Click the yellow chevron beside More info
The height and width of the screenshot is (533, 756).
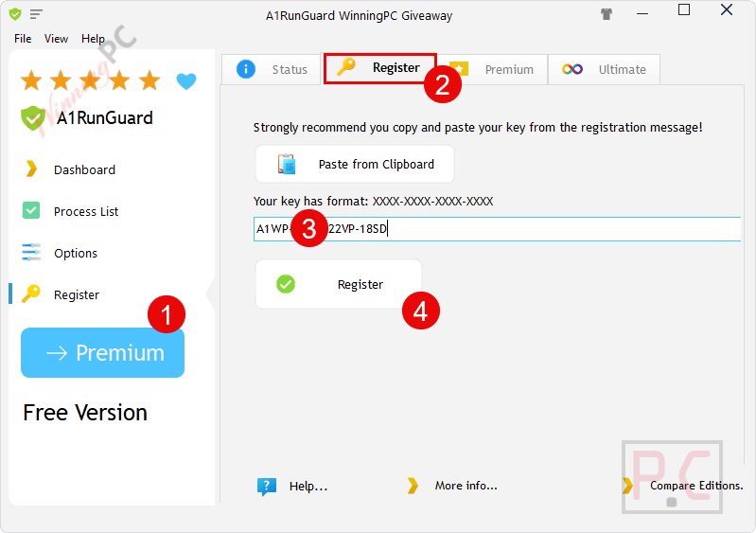pos(413,486)
